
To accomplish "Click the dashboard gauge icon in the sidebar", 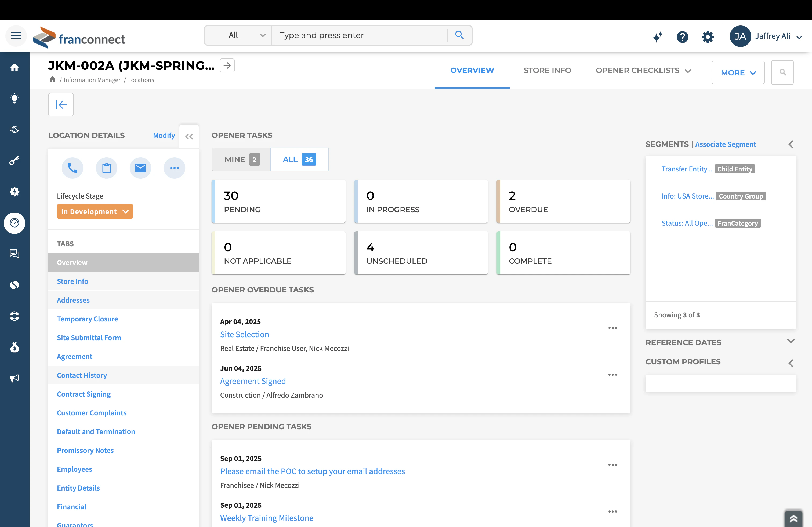I will 15,223.
